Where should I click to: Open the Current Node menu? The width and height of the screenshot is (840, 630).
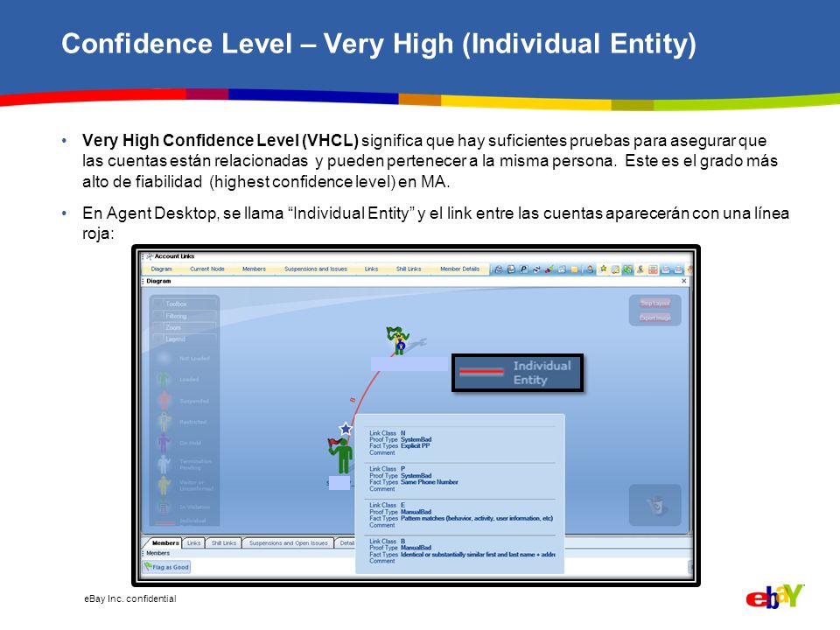206,269
